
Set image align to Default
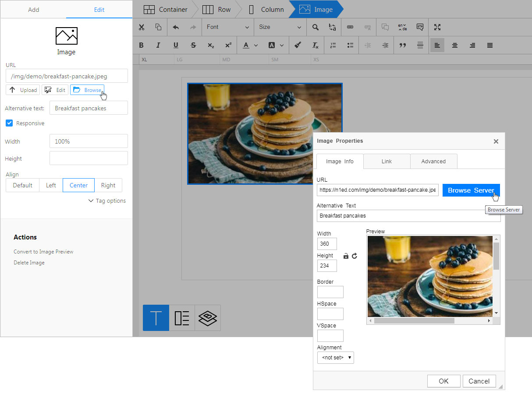click(22, 185)
